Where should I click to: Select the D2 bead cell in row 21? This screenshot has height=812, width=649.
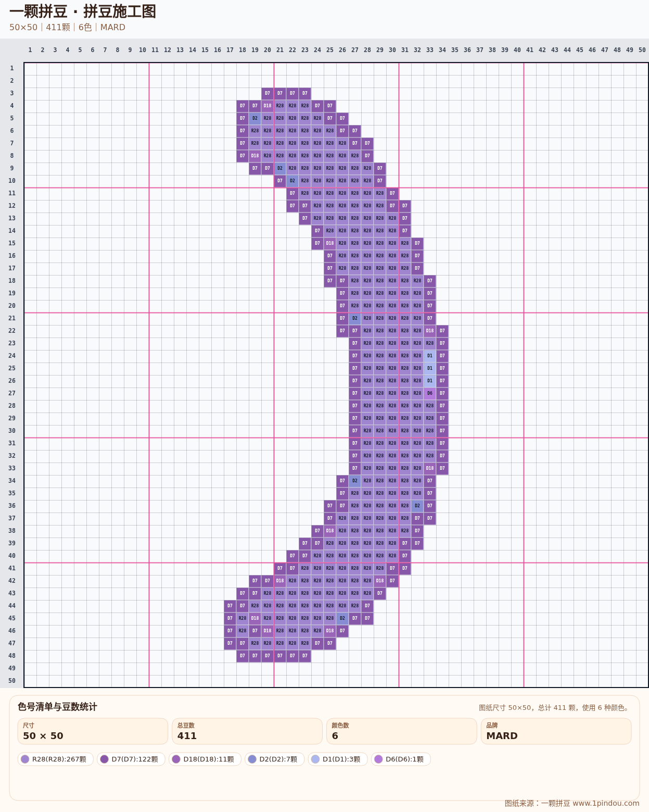click(x=355, y=318)
